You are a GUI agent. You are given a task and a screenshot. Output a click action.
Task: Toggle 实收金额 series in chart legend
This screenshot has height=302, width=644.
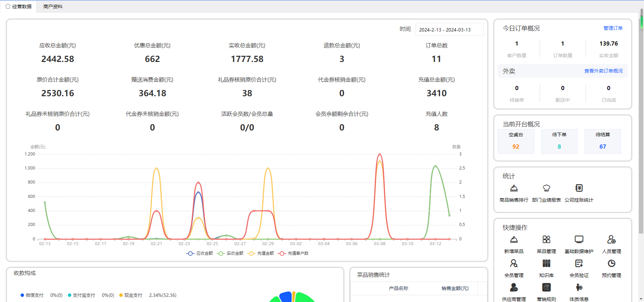click(x=230, y=253)
